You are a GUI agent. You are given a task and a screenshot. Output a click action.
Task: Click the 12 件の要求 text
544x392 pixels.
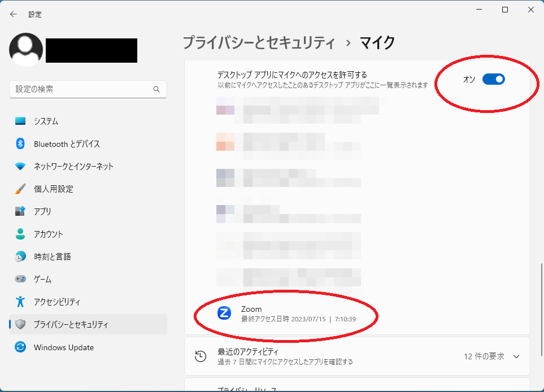484,356
